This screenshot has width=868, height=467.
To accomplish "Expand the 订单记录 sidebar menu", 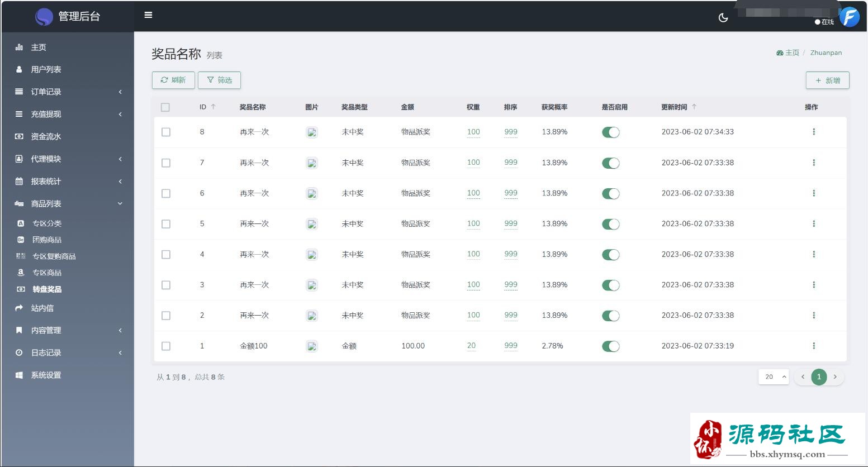I will [x=68, y=92].
